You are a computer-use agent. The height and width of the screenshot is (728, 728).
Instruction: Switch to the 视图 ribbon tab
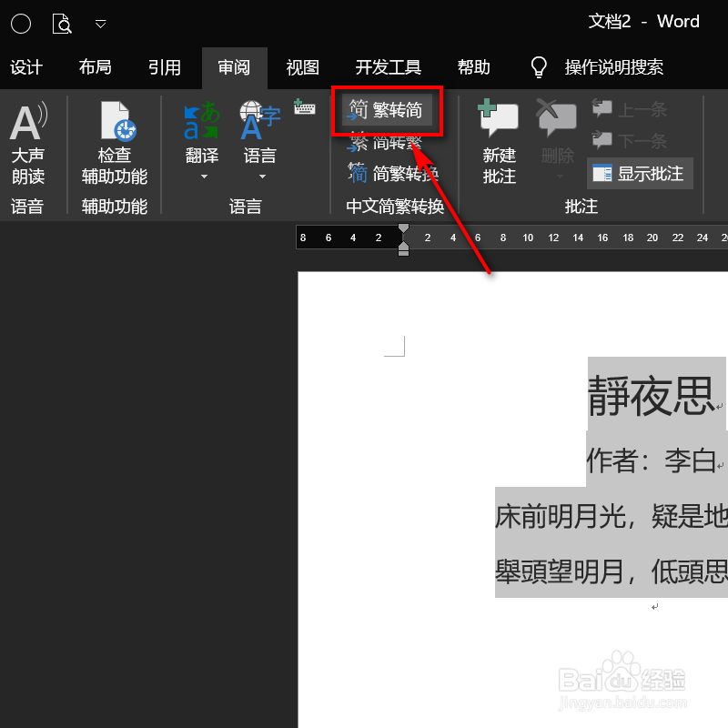(x=302, y=67)
